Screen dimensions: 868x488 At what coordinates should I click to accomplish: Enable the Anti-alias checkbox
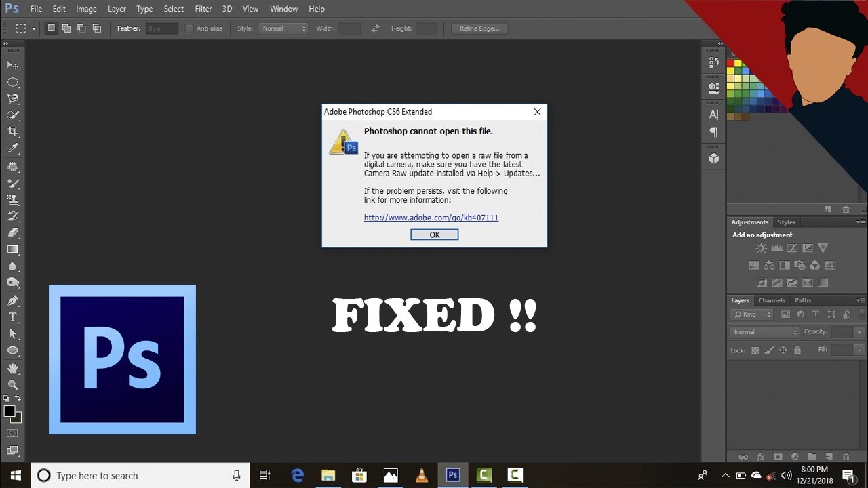189,28
